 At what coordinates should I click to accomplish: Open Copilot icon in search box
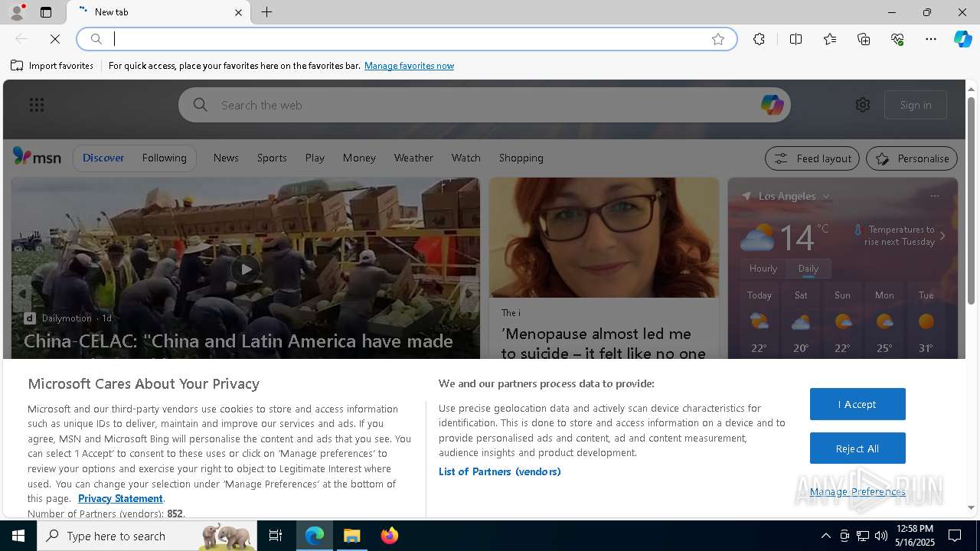pos(772,105)
